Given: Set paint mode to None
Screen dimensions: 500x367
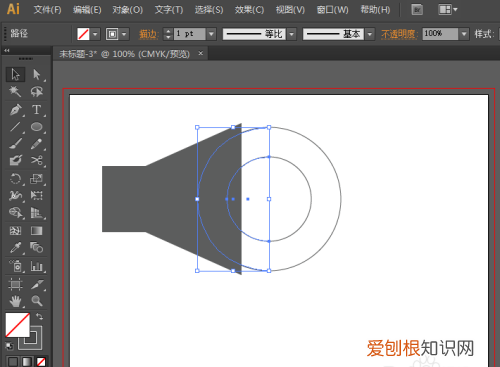Looking at the screenshot, I should point(41,362).
